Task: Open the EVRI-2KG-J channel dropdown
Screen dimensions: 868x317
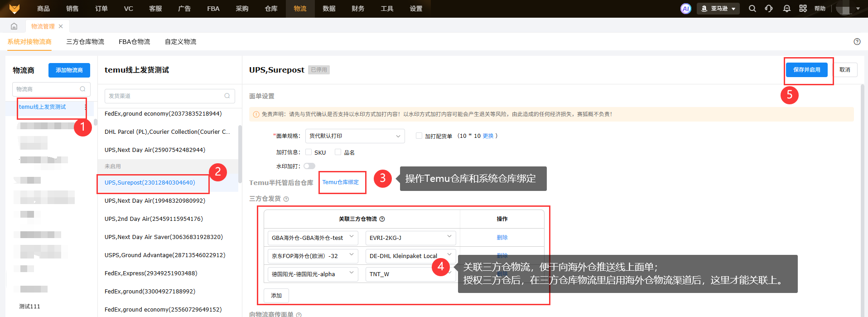Action: (410, 238)
